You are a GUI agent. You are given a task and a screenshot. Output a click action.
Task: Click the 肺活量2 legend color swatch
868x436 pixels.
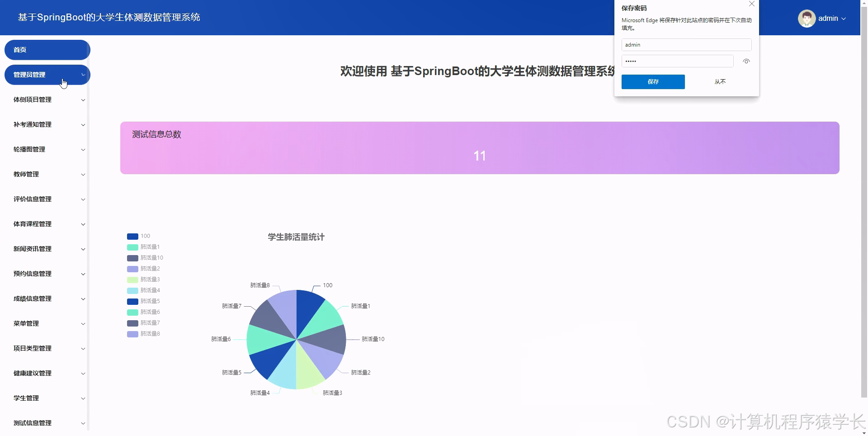pos(132,269)
